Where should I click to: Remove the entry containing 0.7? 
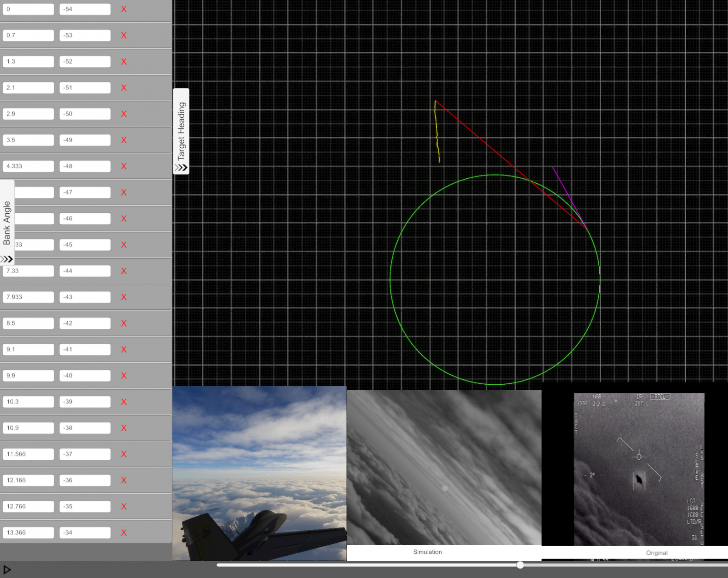(123, 35)
